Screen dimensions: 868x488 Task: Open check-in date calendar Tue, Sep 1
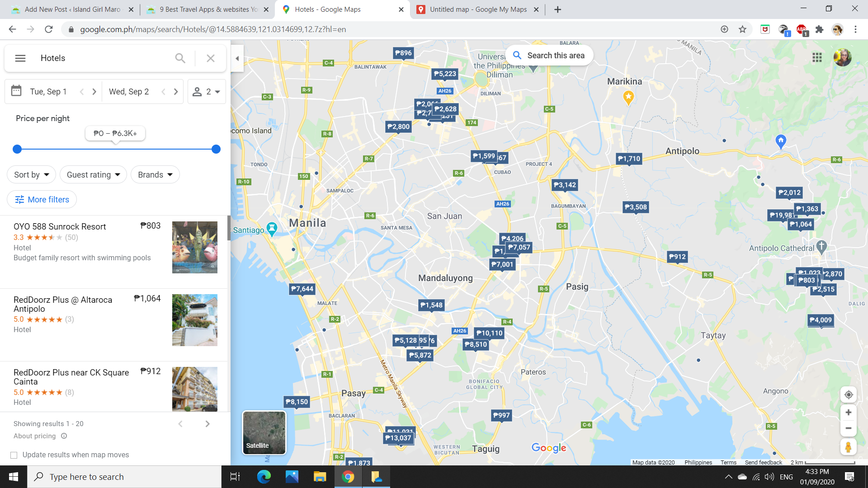[48, 92]
